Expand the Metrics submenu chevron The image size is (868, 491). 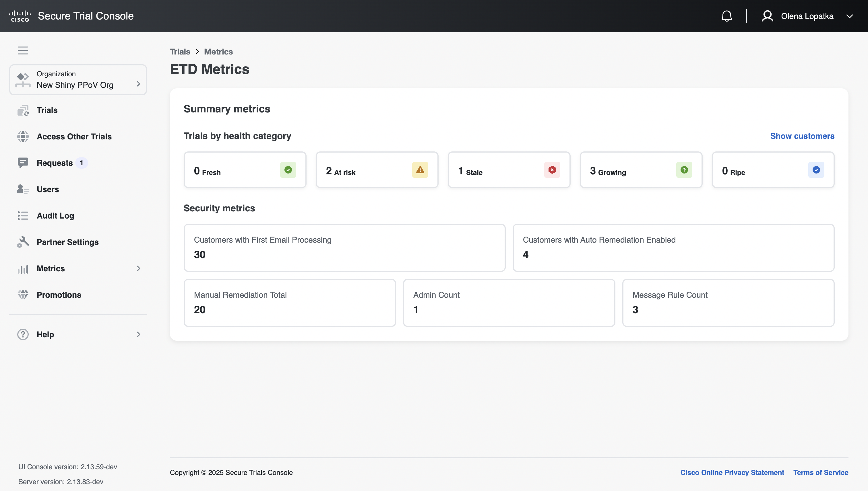[138, 268]
